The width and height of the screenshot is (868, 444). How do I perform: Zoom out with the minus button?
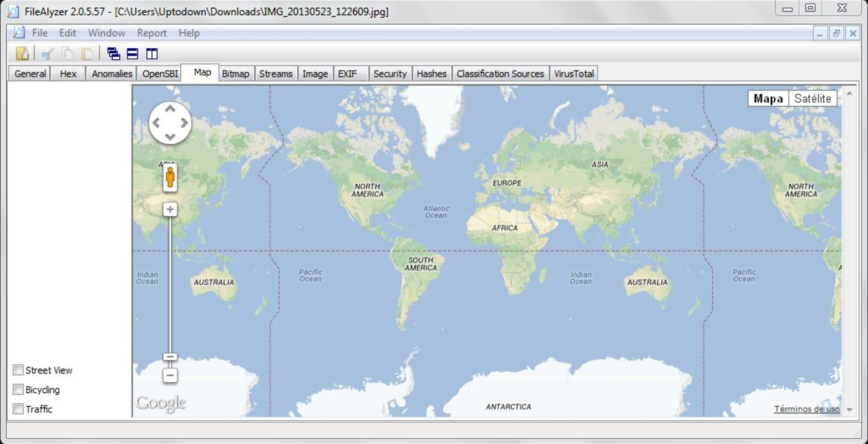click(x=170, y=375)
